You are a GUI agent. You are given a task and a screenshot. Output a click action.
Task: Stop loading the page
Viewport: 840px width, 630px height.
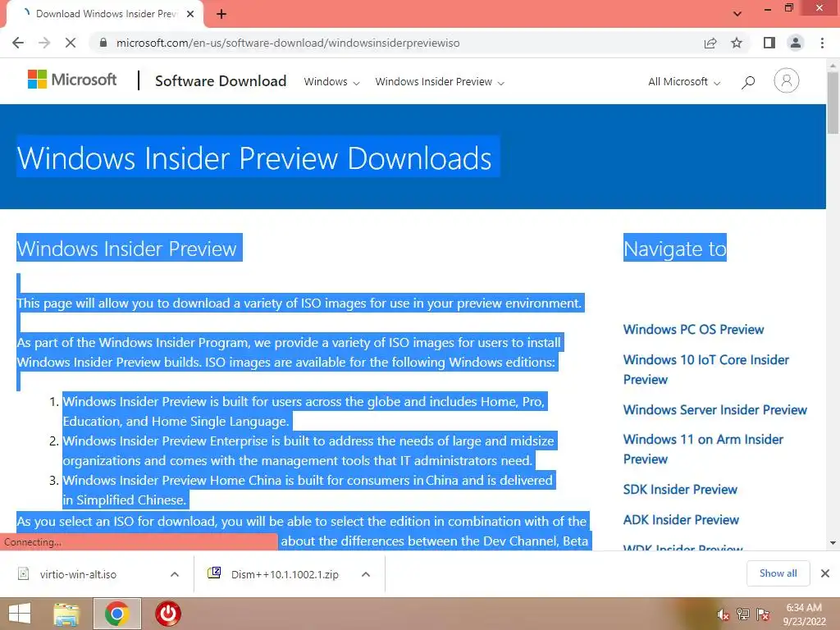click(71, 43)
